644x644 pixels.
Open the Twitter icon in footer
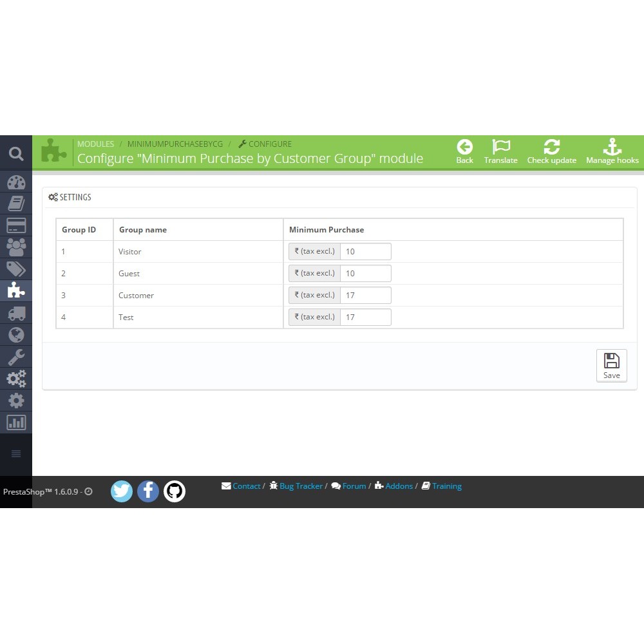click(122, 491)
